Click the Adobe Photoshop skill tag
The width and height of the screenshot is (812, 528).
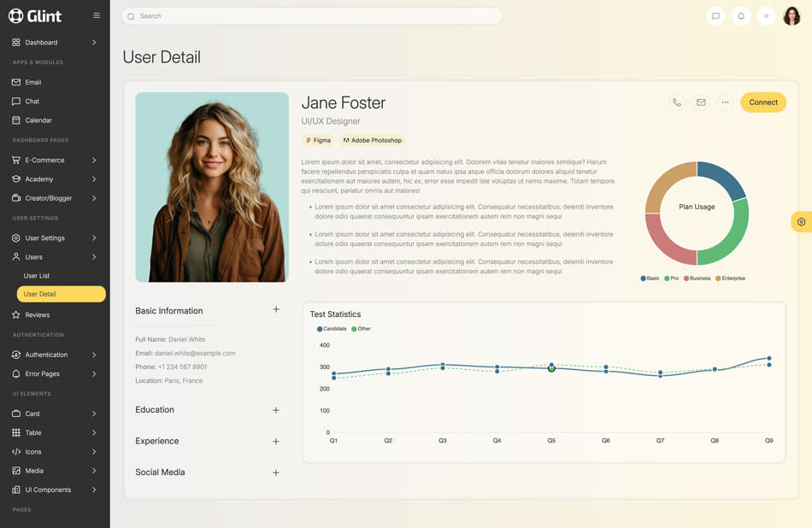(372, 140)
